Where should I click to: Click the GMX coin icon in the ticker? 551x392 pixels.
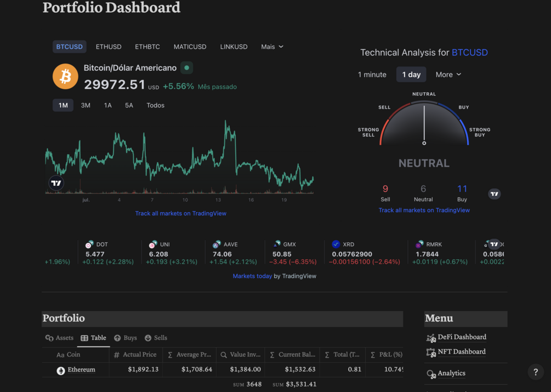click(x=276, y=244)
